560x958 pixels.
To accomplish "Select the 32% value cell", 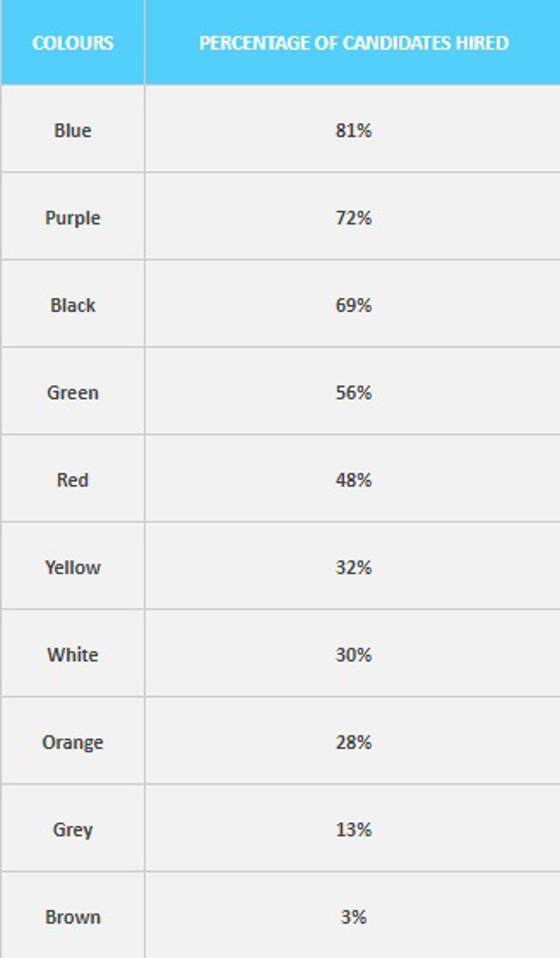I will [x=353, y=567].
